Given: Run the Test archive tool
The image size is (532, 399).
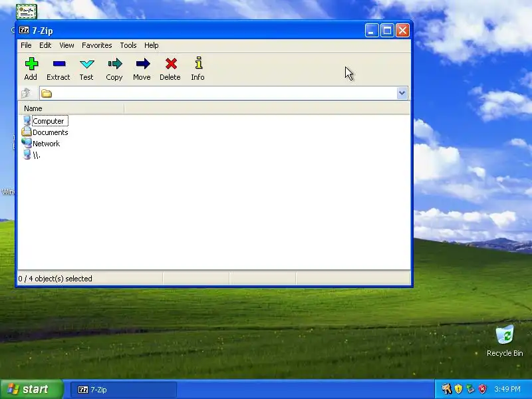Looking at the screenshot, I should (x=87, y=64).
